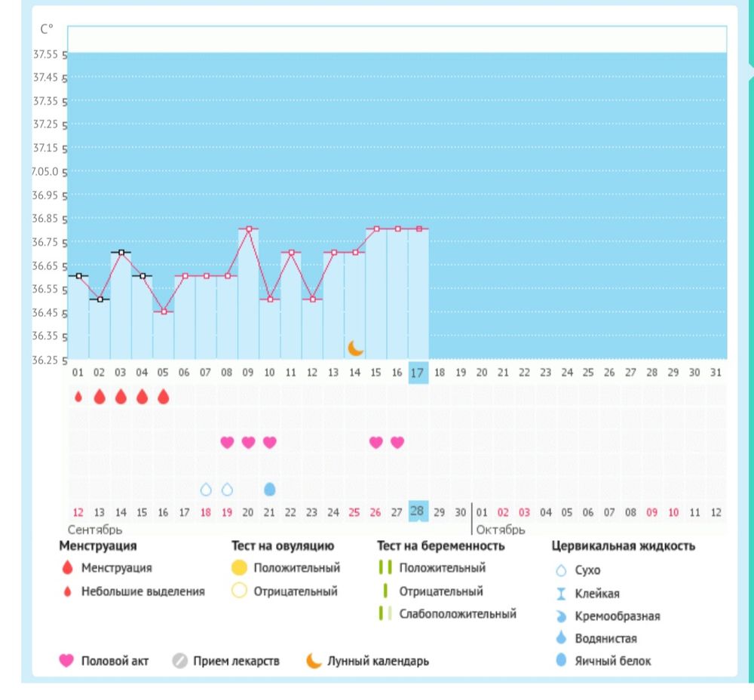The width and height of the screenshot is (754, 700).
Task: Click the Тест на овуляцию heading
Action: pos(283,546)
